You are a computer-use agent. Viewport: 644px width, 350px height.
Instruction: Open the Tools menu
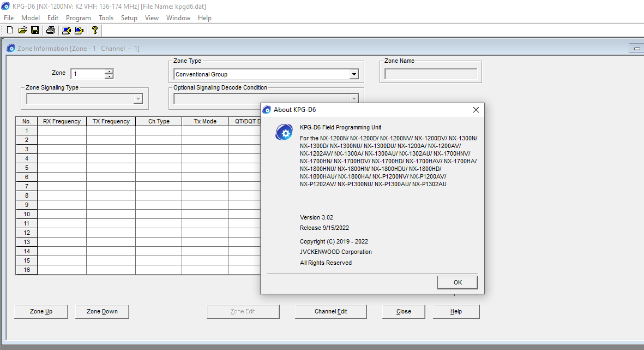106,17
